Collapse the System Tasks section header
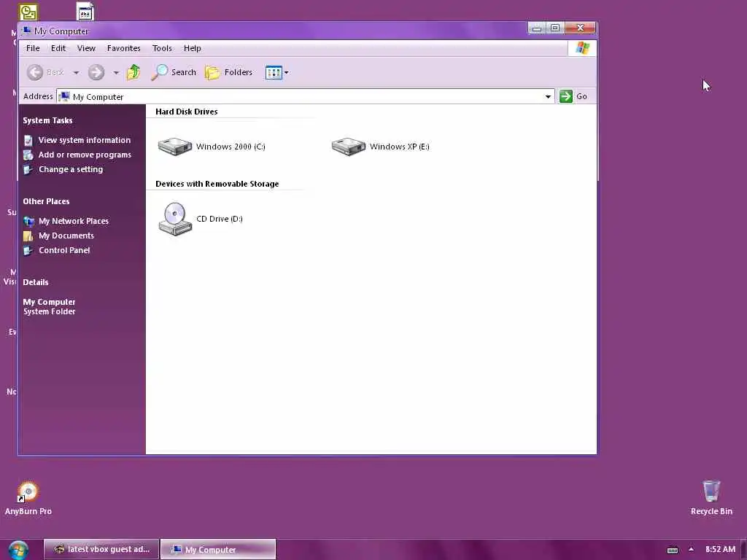The image size is (747, 560). pos(47,120)
